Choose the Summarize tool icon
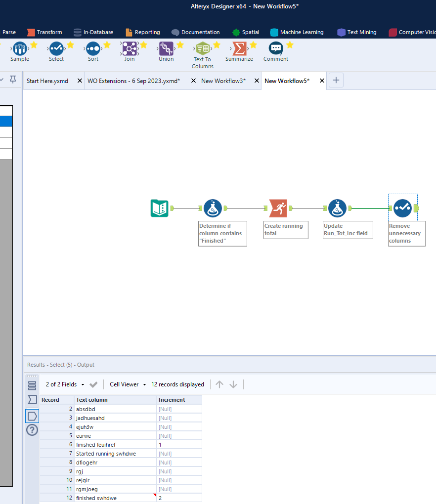The height and width of the screenshot is (504, 436). pyautogui.click(x=239, y=49)
